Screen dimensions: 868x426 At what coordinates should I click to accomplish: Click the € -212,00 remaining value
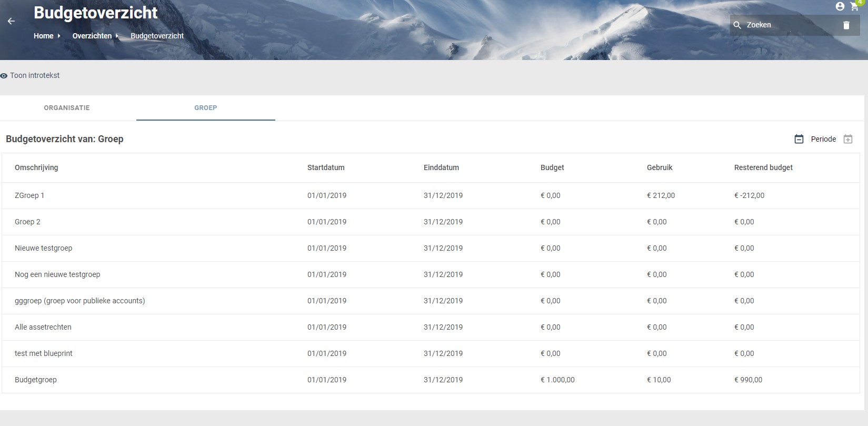coord(749,195)
